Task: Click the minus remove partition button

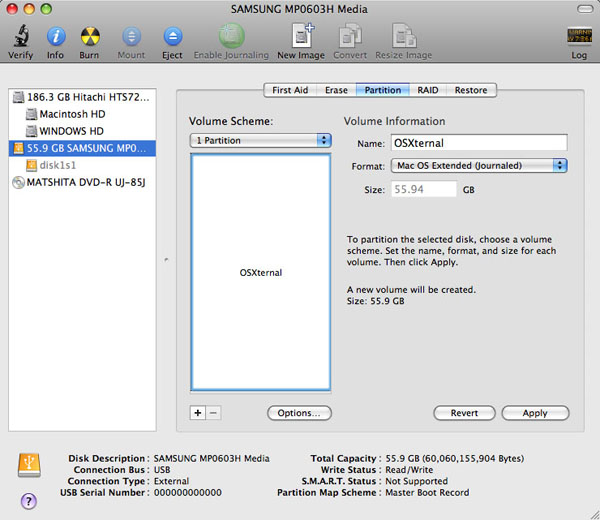Action: coord(214,413)
